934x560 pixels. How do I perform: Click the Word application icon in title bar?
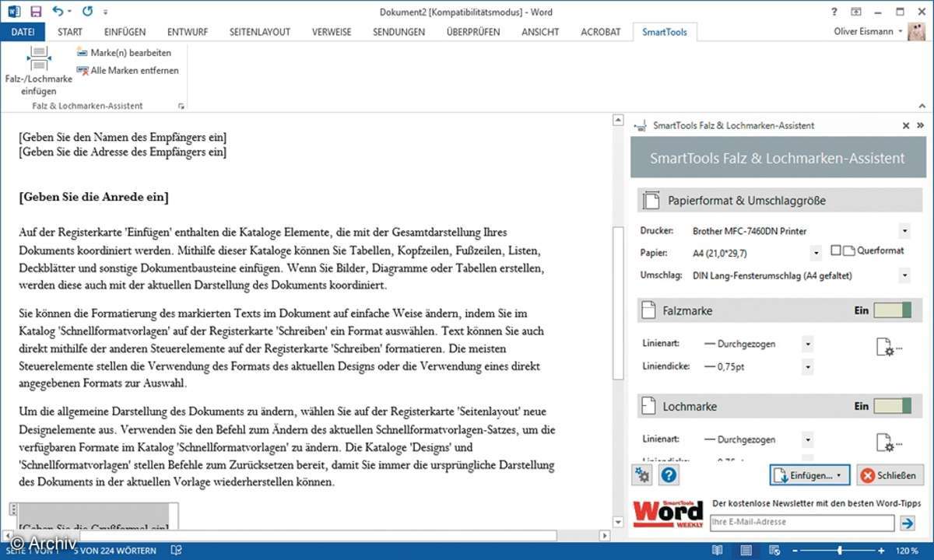coord(15,12)
